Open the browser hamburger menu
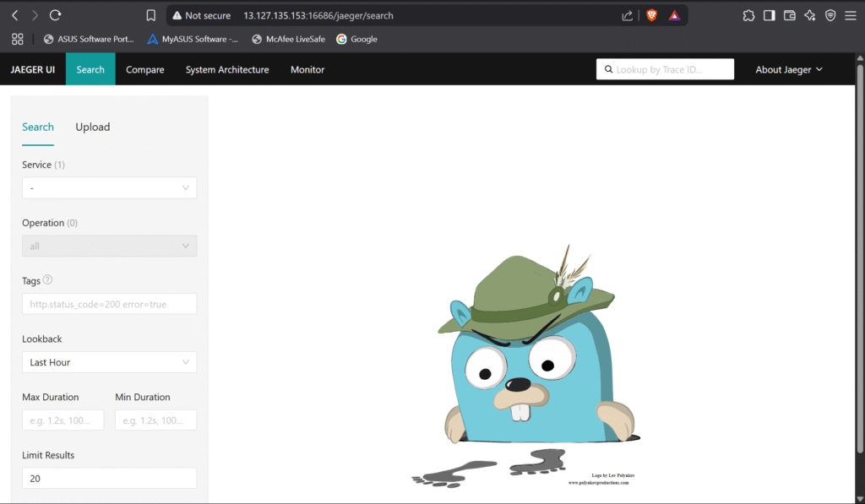 coord(851,15)
